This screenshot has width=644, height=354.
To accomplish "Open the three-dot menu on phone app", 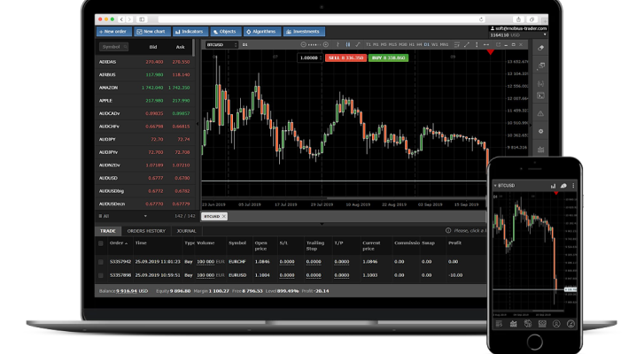I will (573, 185).
